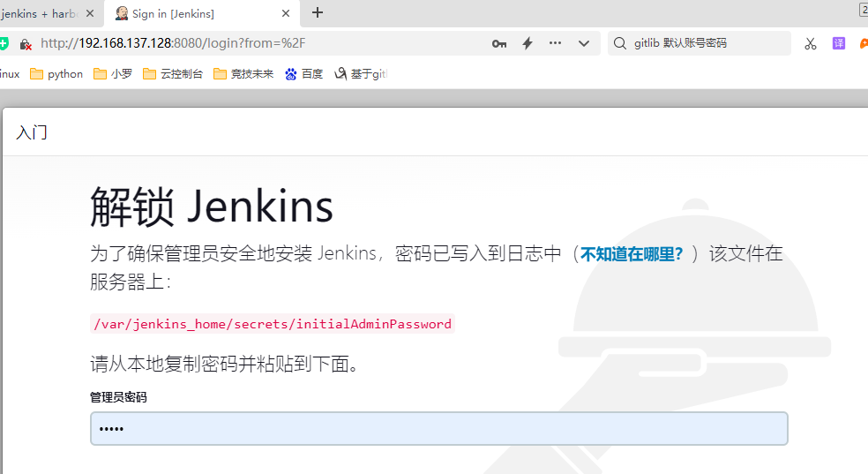Open the three-dots more options menu

[x=555, y=42]
